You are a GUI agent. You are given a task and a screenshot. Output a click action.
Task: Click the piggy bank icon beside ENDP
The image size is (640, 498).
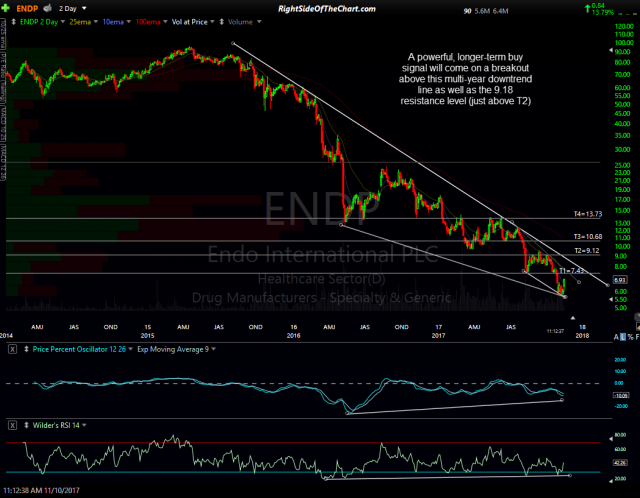[48, 8]
